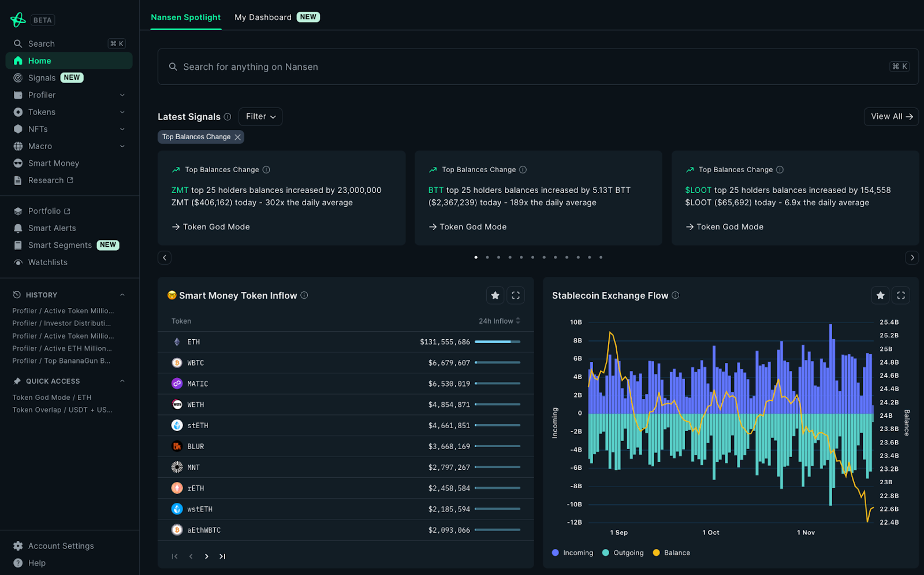Click the Nansen logo icon
Screen dimensions: 924x575
click(x=18, y=20)
